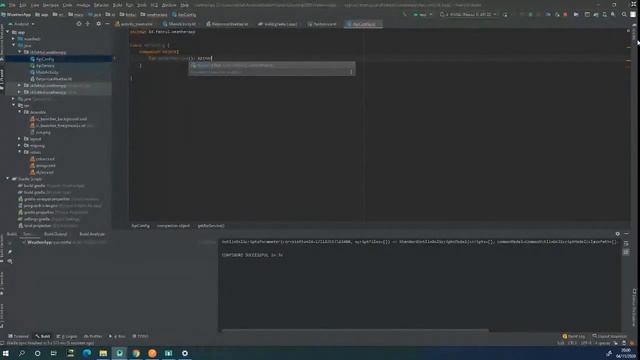Open the Build menu in menu bar
Viewport: 640px width, 360px height.
tap(118, 5)
